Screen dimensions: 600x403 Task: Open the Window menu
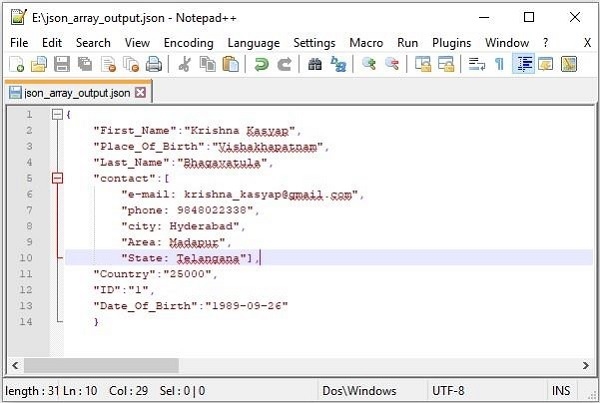coord(507,42)
